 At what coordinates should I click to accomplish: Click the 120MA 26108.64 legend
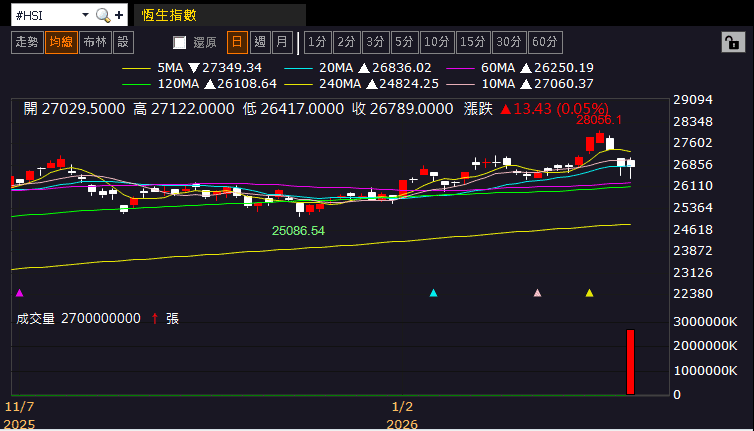200,84
